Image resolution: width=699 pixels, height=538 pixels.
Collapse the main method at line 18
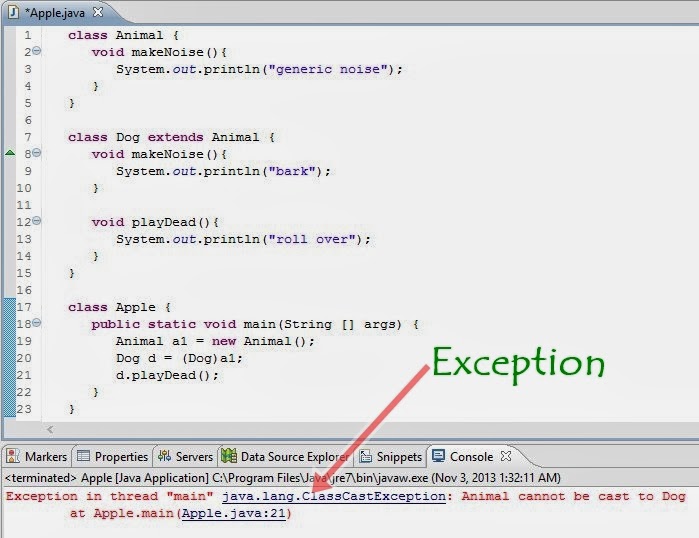(x=37, y=323)
